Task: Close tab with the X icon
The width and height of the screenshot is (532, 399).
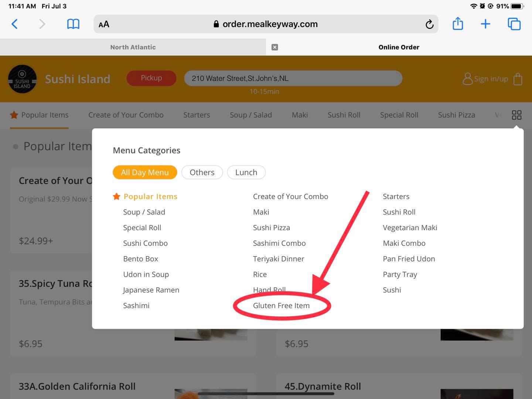Action: [x=274, y=47]
